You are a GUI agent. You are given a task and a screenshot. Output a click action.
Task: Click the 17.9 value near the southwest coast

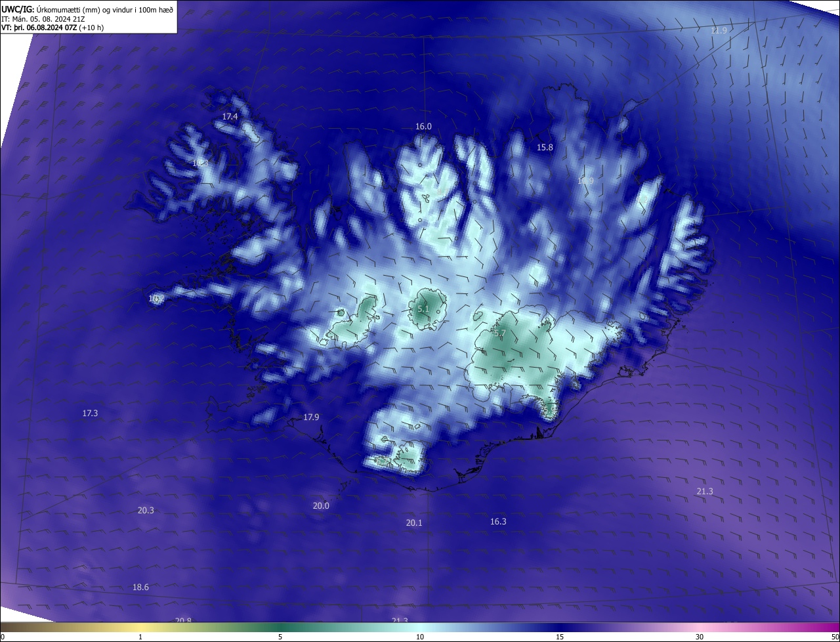tap(311, 417)
